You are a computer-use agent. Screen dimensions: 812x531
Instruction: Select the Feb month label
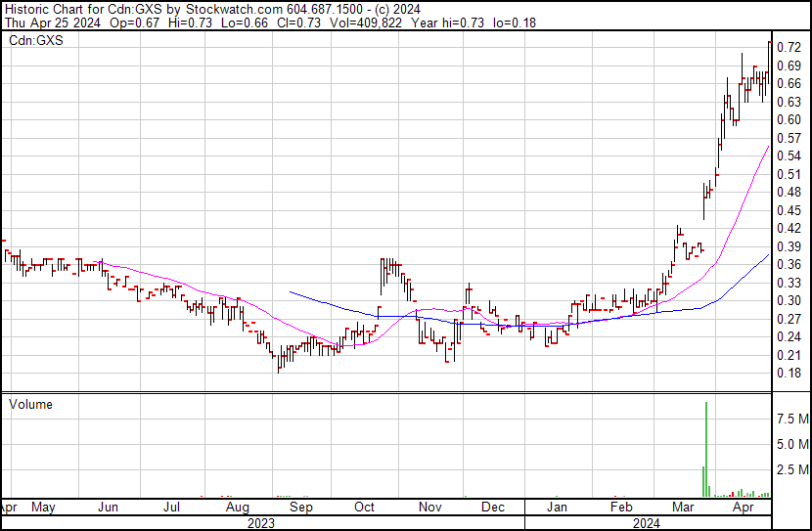tap(620, 508)
